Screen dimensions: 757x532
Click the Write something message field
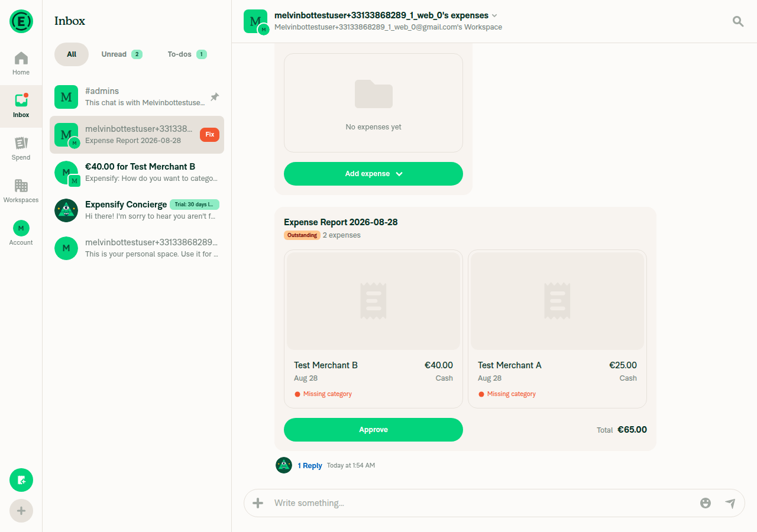482,503
